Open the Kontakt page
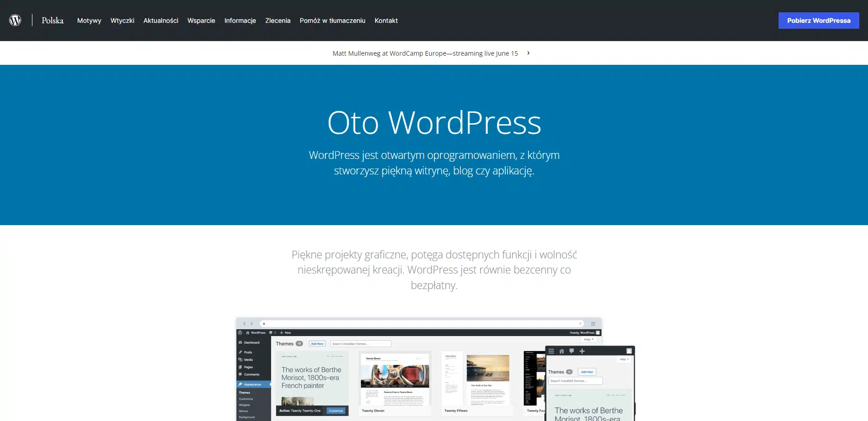 pyautogui.click(x=386, y=21)
